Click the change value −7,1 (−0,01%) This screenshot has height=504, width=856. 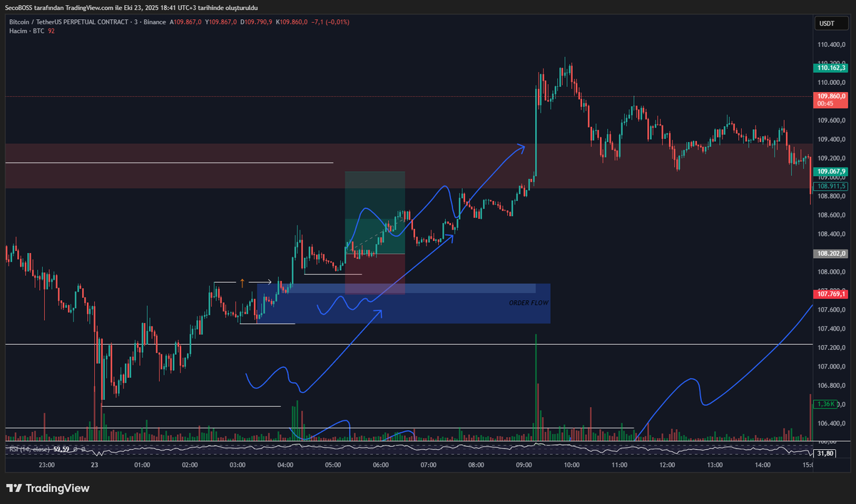[330, 22]
